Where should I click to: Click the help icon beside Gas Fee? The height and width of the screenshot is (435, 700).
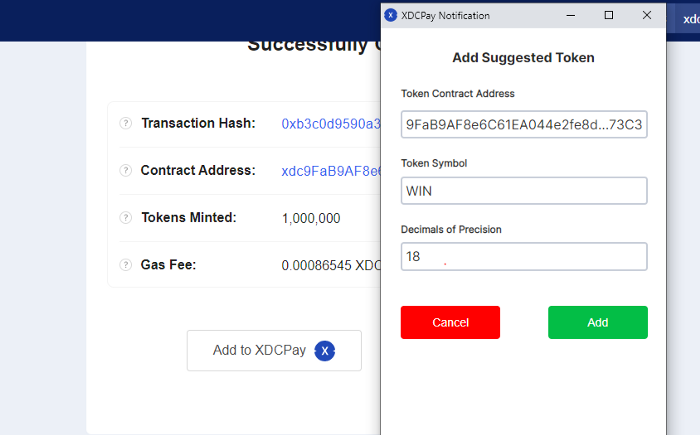click(126, 265)
